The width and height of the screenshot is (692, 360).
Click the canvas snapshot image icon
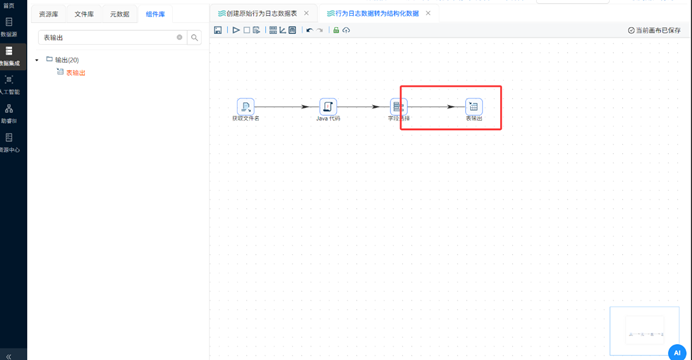coord(292,30)
